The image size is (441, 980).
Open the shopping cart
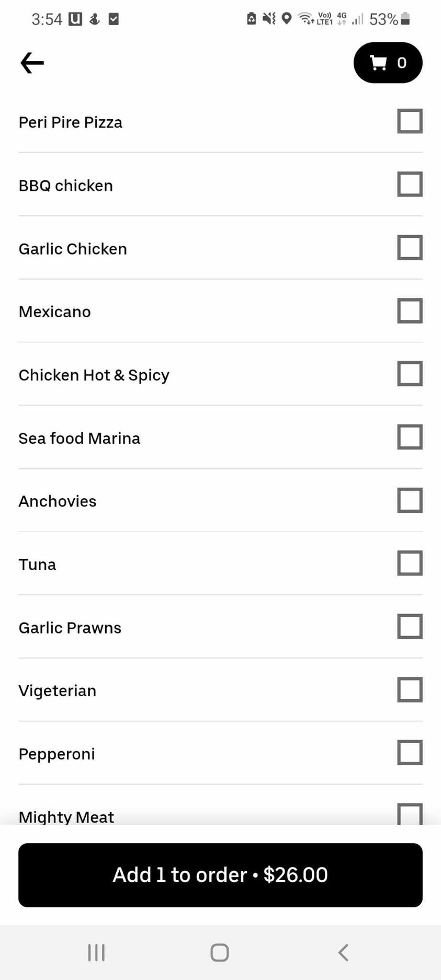tap(388, 63)
